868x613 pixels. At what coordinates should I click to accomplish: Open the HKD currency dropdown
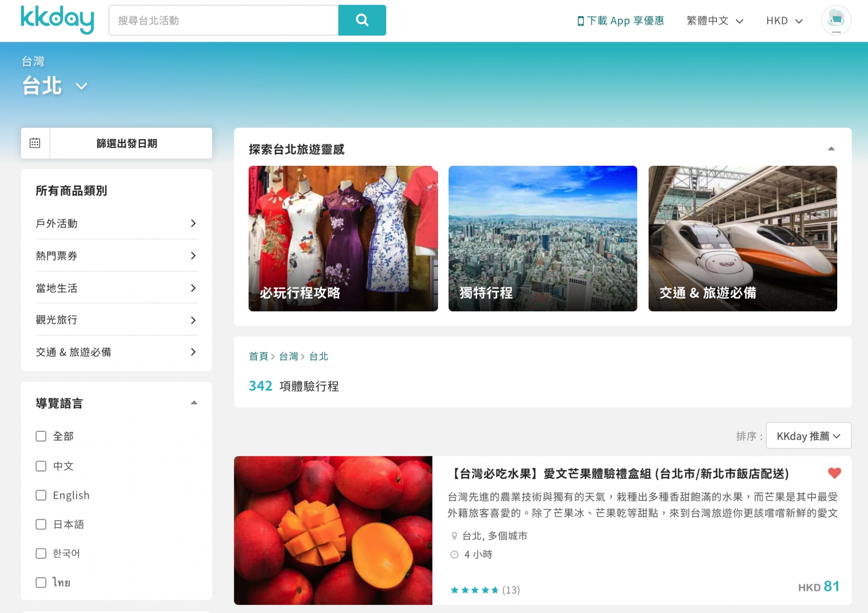(784, 21)
